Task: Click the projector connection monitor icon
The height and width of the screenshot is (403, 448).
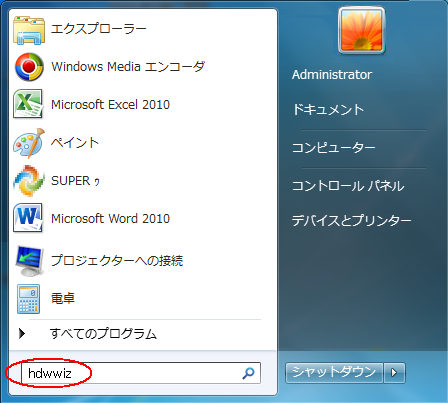Action: pos(29,261)
